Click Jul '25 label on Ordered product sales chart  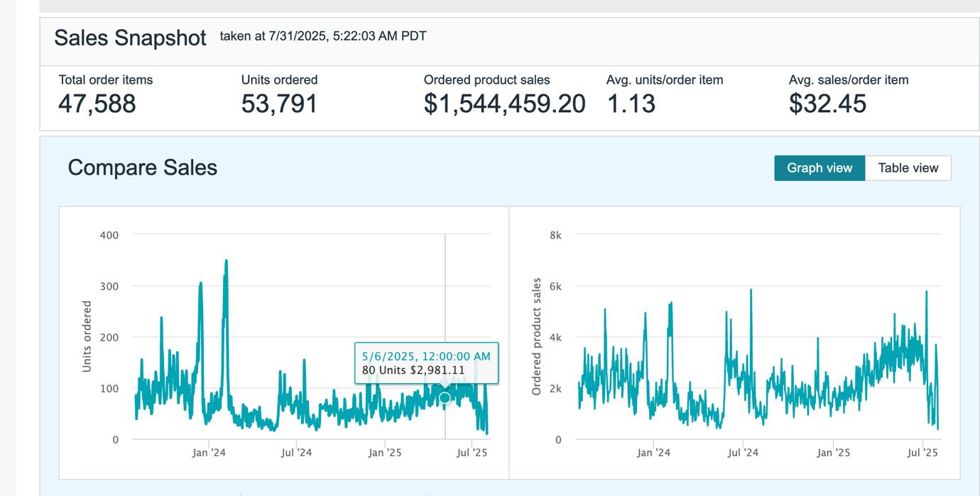point(922,453)
